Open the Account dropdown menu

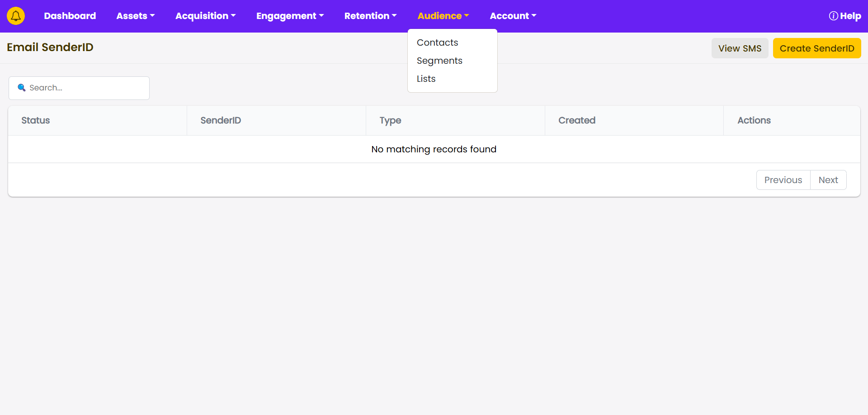point(513,16)
